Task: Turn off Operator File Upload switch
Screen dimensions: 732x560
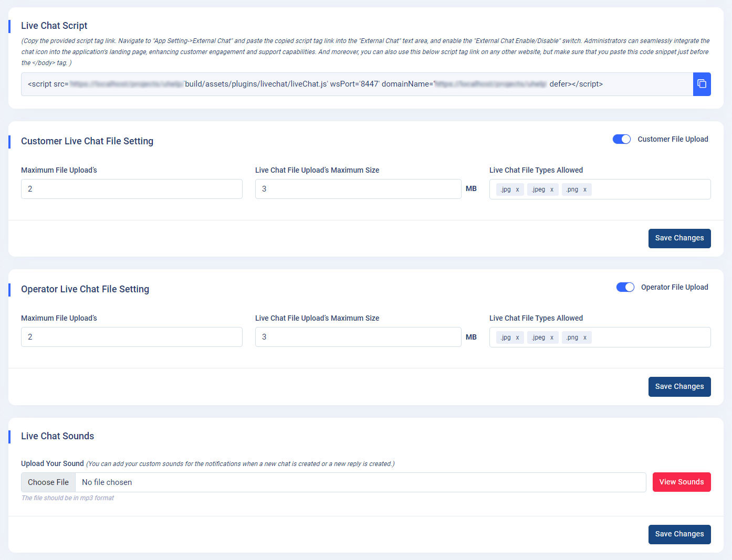Action: point(625,287)
